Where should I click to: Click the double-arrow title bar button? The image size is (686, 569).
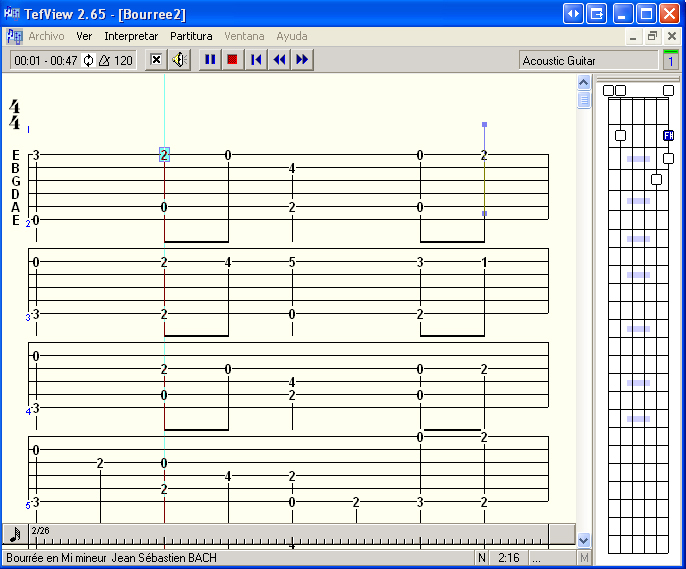[573, 14]
